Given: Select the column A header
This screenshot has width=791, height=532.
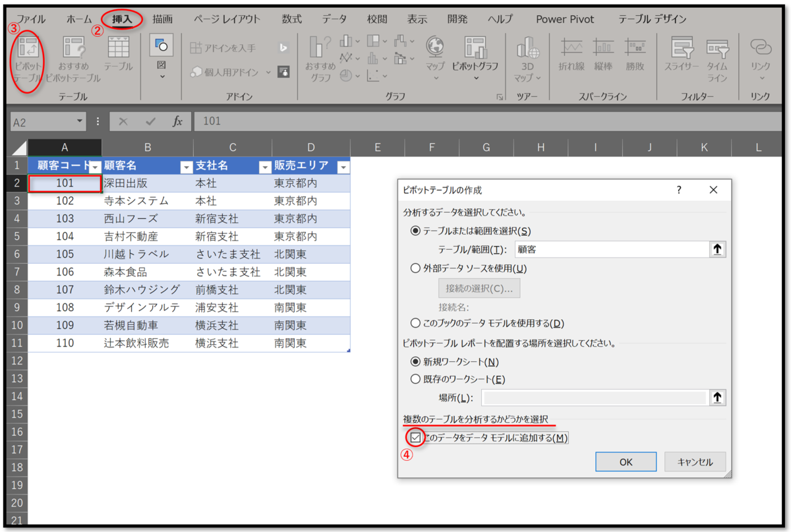Looking at the screenshot, I should coord(65,148).
